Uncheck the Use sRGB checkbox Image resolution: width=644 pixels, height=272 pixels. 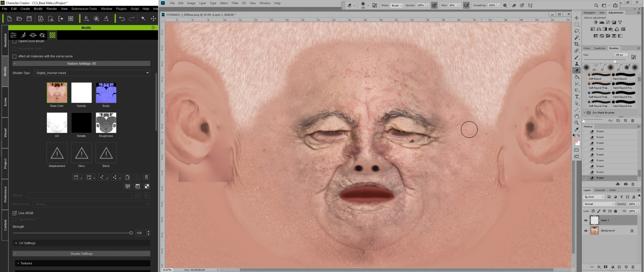pyautogui.click(x=15, y=213)
